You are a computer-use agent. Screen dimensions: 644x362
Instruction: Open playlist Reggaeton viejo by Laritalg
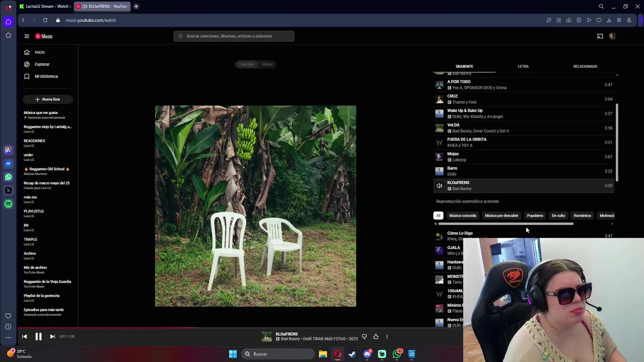click(x=48, y=129)
